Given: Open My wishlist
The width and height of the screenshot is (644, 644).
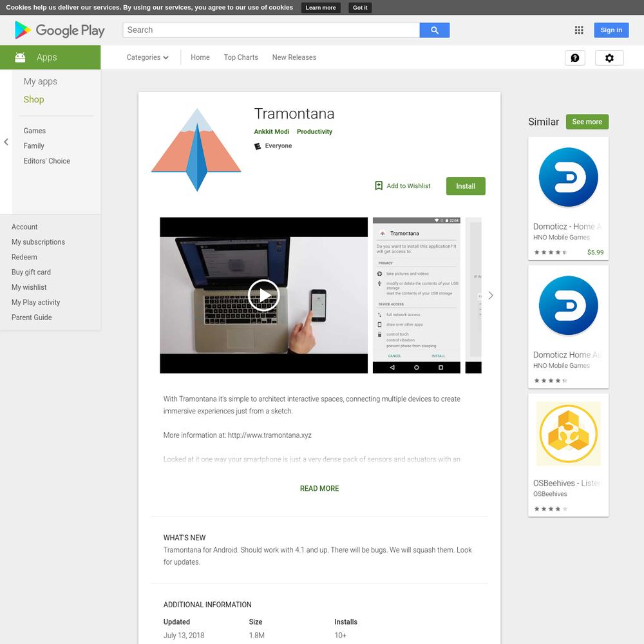Looking at the screenshot, I should click(29, 287).
